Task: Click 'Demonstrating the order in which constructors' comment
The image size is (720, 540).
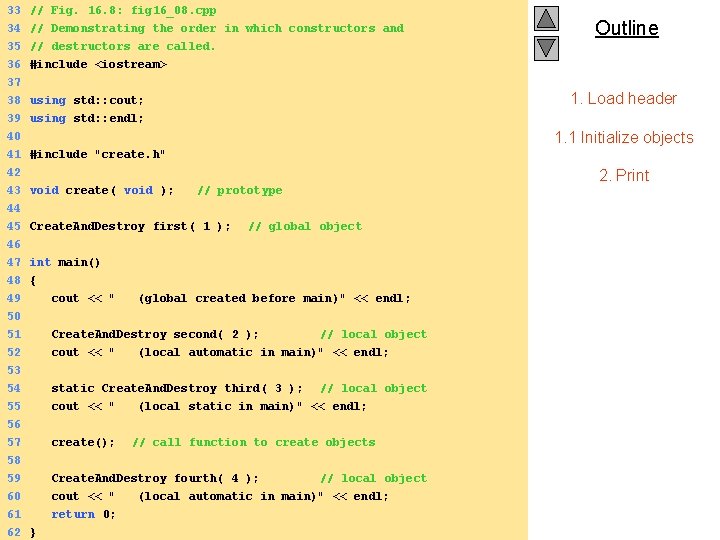Action: (217, 28)
